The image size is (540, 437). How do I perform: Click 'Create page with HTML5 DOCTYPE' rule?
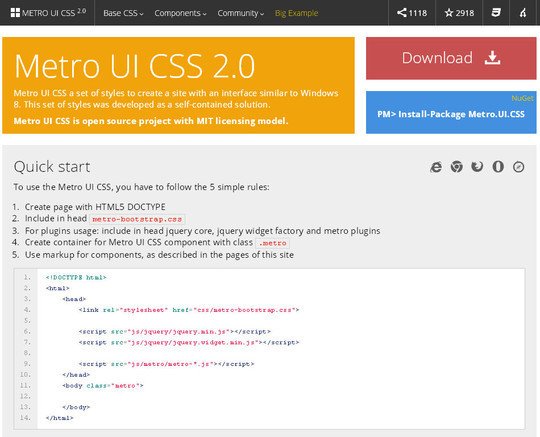click(95, 207)
